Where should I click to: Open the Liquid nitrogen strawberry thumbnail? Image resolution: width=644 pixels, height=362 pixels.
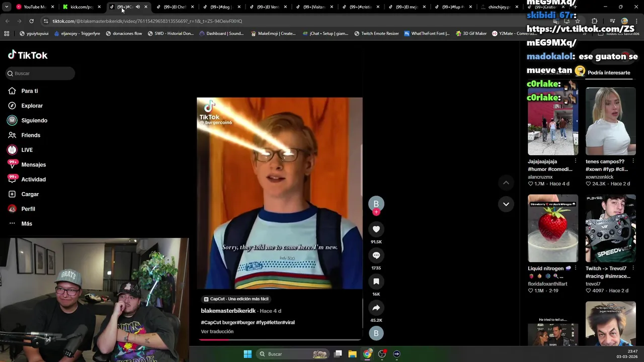click(553, 228)
